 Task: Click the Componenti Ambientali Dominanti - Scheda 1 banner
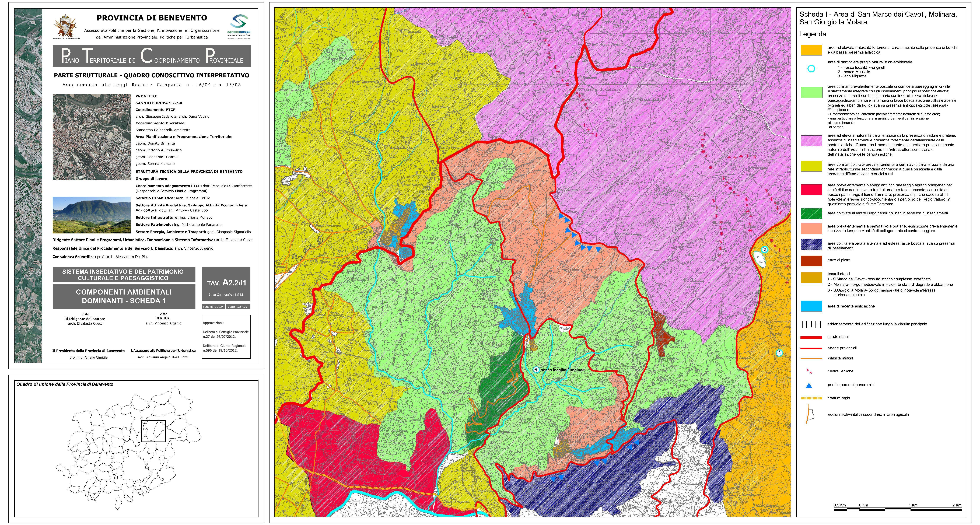click(124, 297)
